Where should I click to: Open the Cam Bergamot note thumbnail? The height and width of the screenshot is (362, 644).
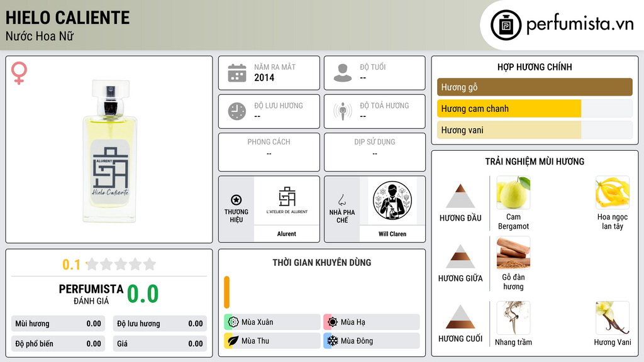(x=513, y=192)
